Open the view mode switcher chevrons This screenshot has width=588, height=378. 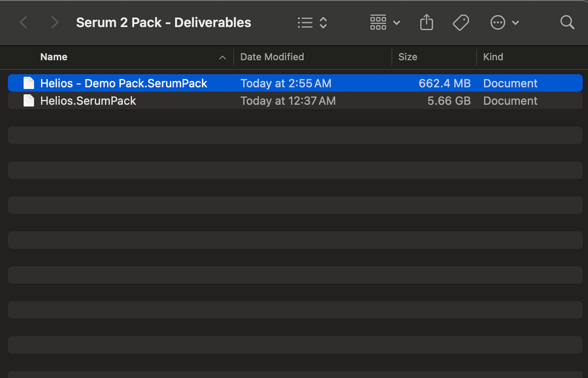point(323,23)
